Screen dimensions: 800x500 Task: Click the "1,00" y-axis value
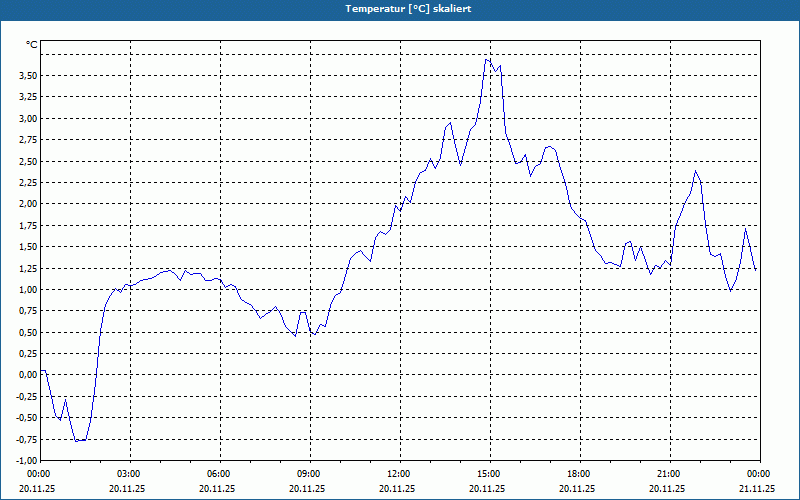pos(28,289)
